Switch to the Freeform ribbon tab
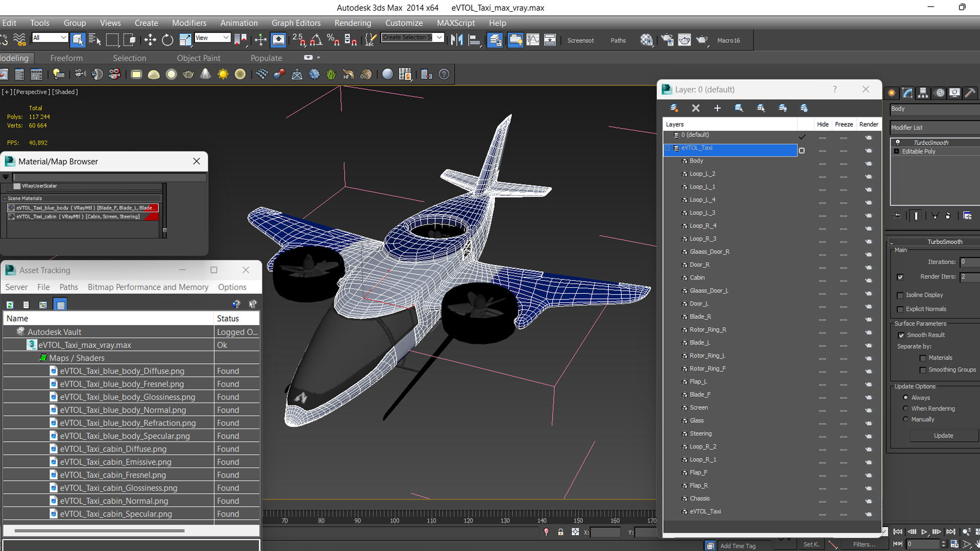The image size is (980, 551). [x=66, y=58]
